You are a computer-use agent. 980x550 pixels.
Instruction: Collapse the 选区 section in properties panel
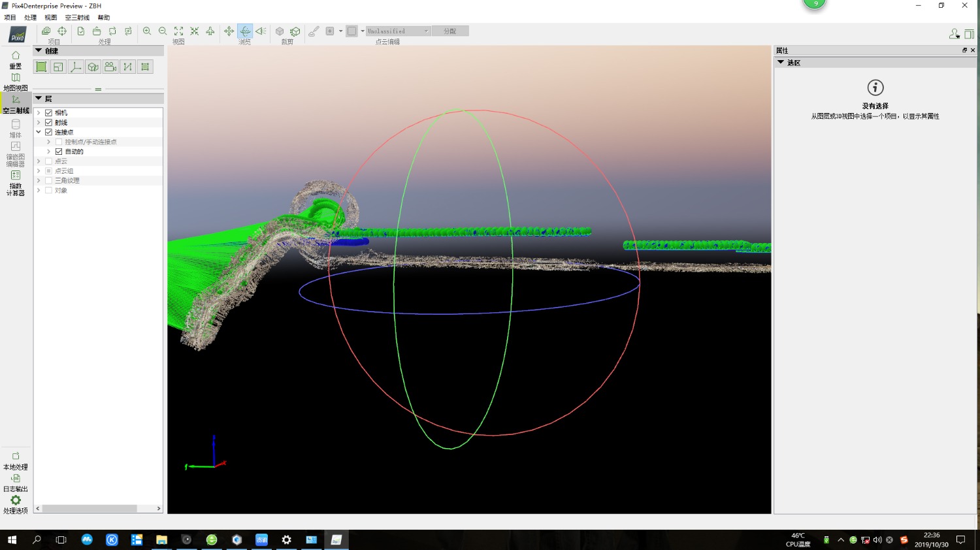tap(781, 62)
